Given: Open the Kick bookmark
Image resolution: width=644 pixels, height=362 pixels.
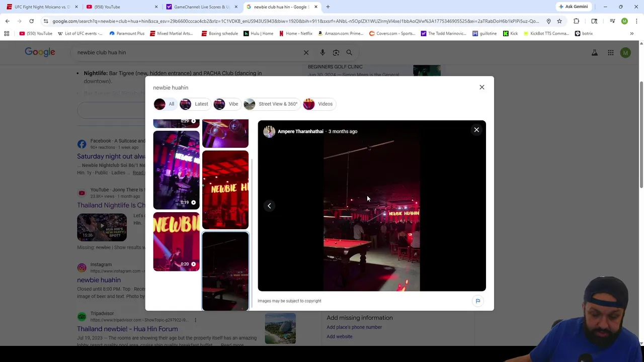Looking at the screenshot, I should click(x=510, y=34).
